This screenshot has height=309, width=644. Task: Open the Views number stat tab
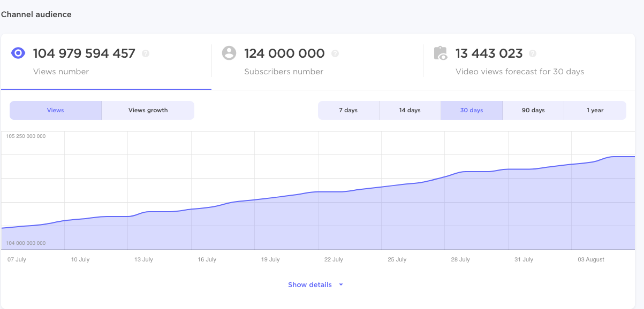click(x=106, y=61)
